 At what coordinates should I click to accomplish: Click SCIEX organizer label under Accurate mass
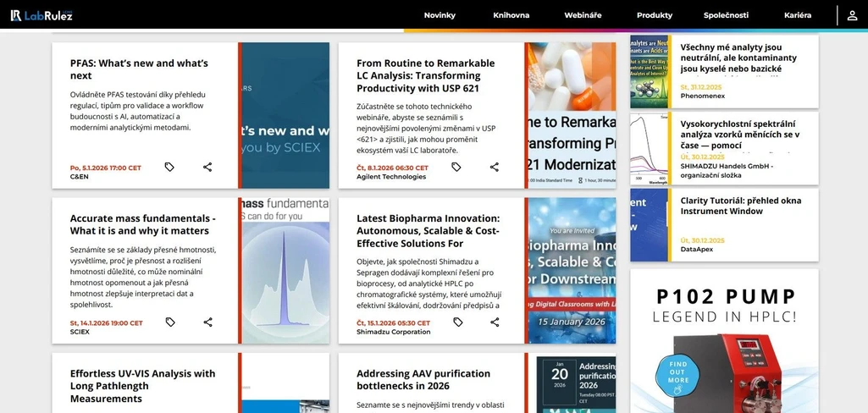80,333
